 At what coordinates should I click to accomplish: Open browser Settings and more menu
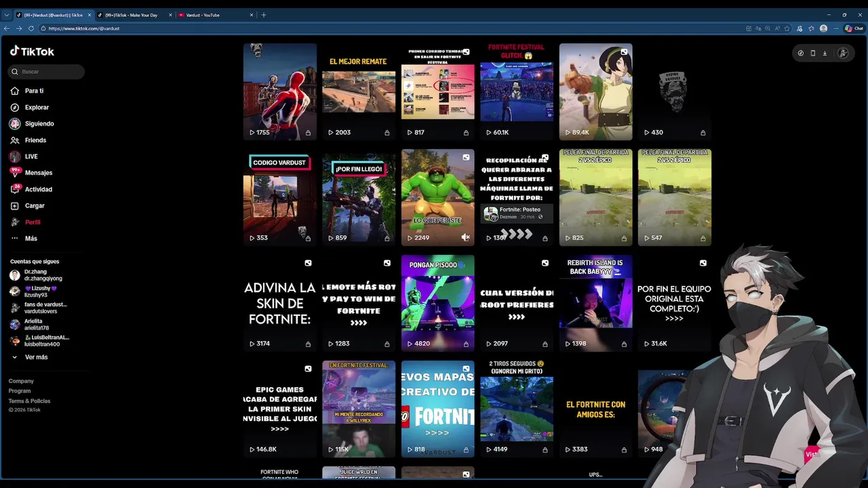[x=835, y=28]
